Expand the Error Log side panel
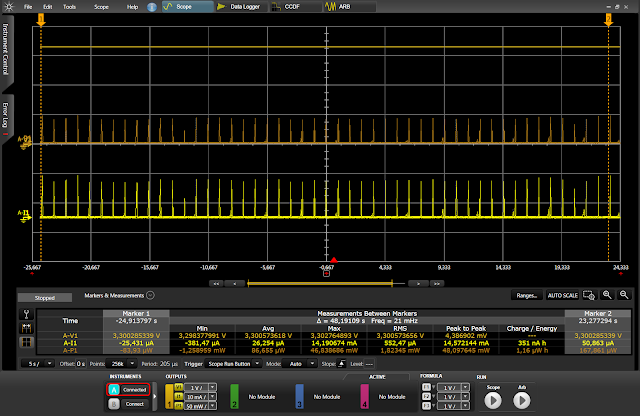 [x=6, y=117]
